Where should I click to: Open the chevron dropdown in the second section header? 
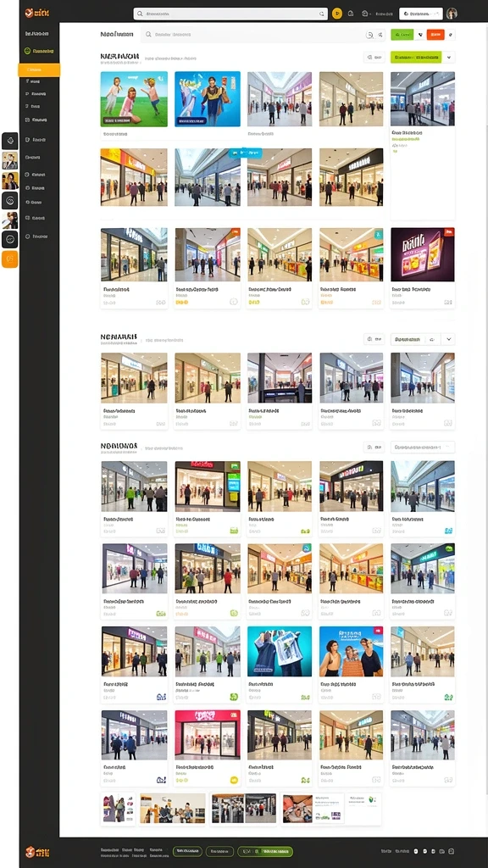coord(449,339)
